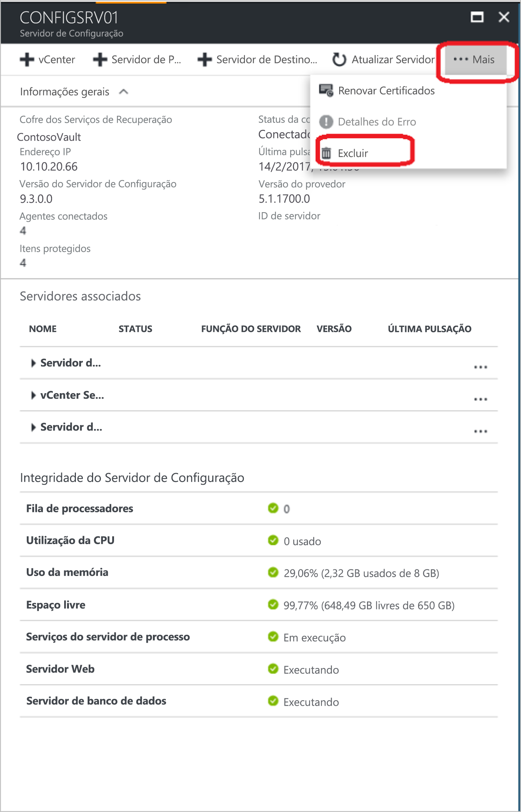The image size is (521, 812).
Task: Click green check for Espaço livre
Action: pos(273,604)
